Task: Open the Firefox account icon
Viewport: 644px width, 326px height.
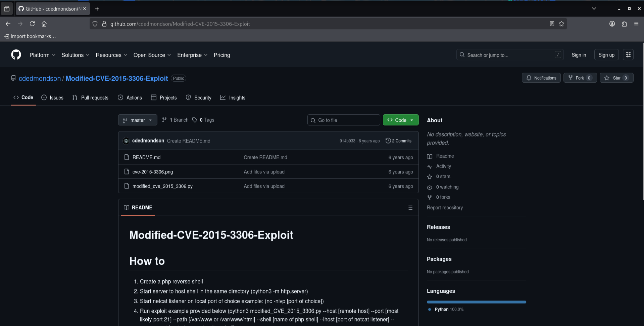Action: coord(612,24)
